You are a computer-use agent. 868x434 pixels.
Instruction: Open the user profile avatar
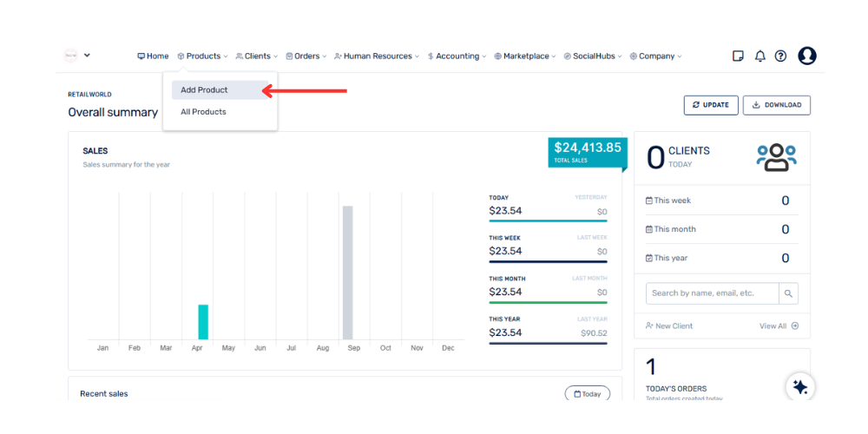(x=806, y=56)
